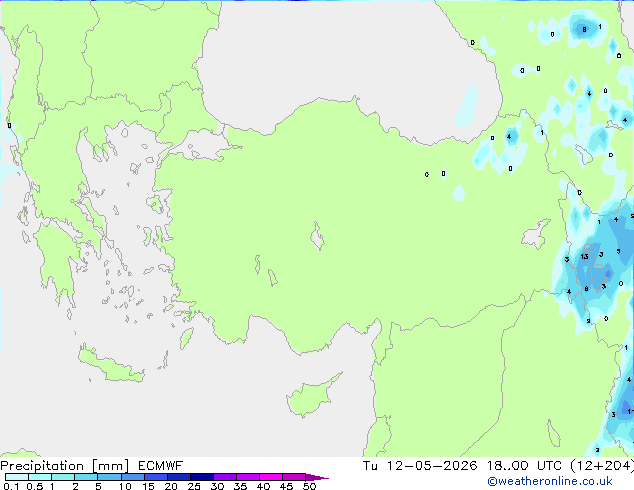Screen dimensions: 634x490
Task: Pick the 2–5 mm legend swatch
Action: point(86,477)
